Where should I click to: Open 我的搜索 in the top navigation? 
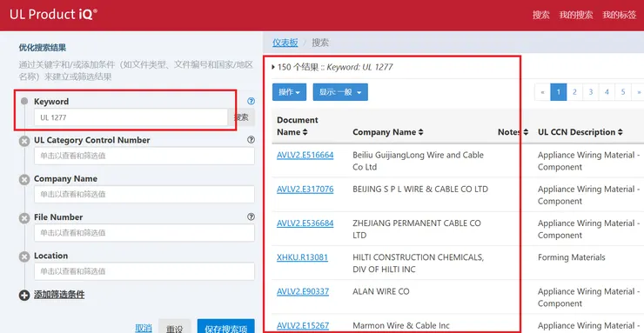(576, 15)
